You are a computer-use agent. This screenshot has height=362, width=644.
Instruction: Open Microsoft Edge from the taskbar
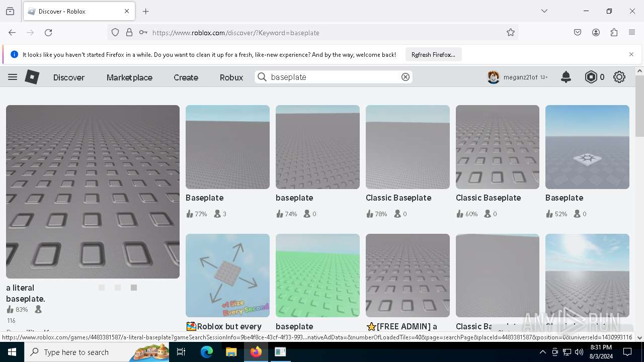point(207,352)
